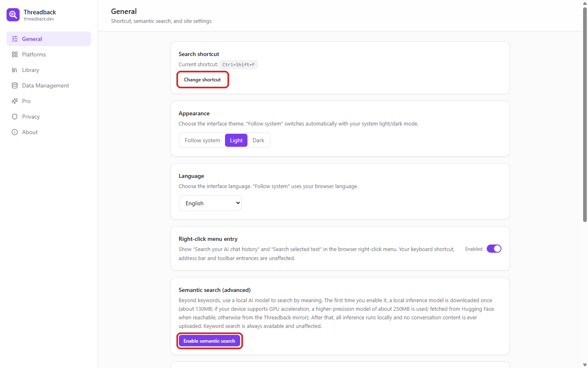Open the Platforms section
The height and width of the screenshot is (368, 588).
[49, 54]
